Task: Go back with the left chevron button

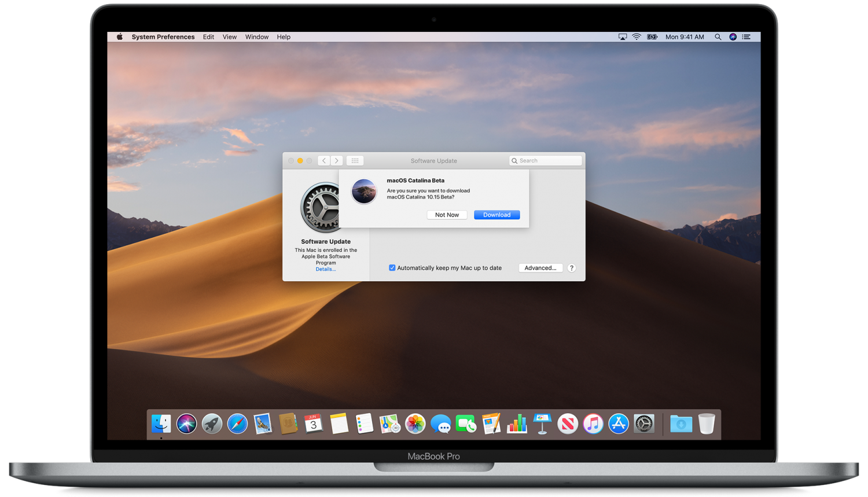Action: pyautogui.click(x=324, y=161)
